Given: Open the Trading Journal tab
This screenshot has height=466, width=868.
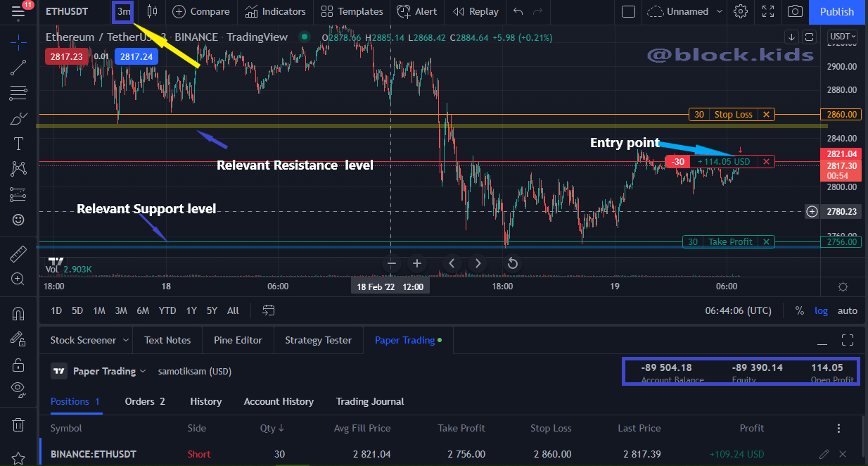Looking at the screenshot, I should point(370,401).
